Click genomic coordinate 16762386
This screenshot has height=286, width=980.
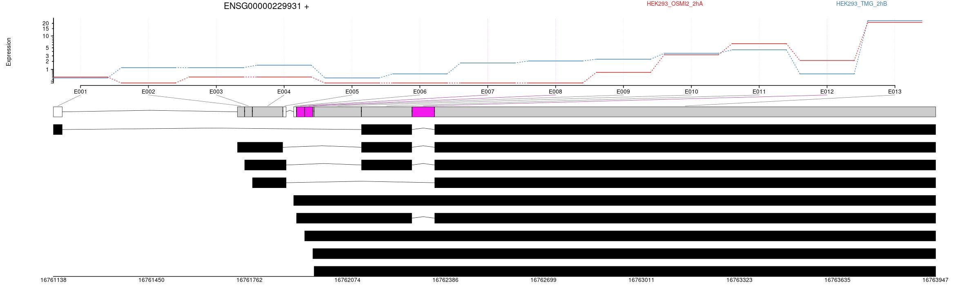click(445, 280)
